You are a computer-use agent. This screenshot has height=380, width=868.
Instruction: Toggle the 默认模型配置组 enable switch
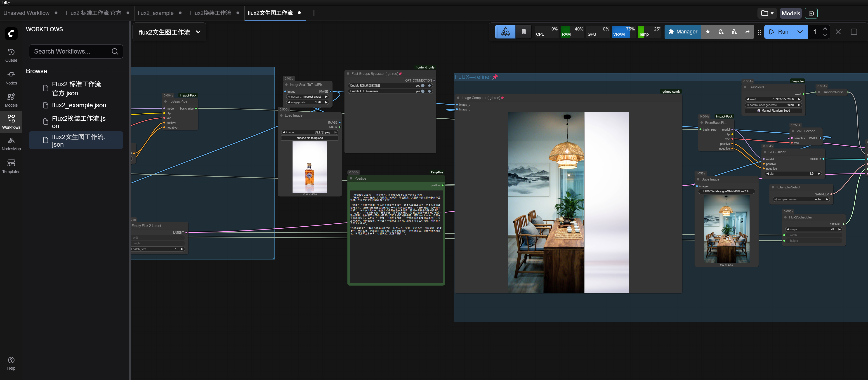point(424,86)
